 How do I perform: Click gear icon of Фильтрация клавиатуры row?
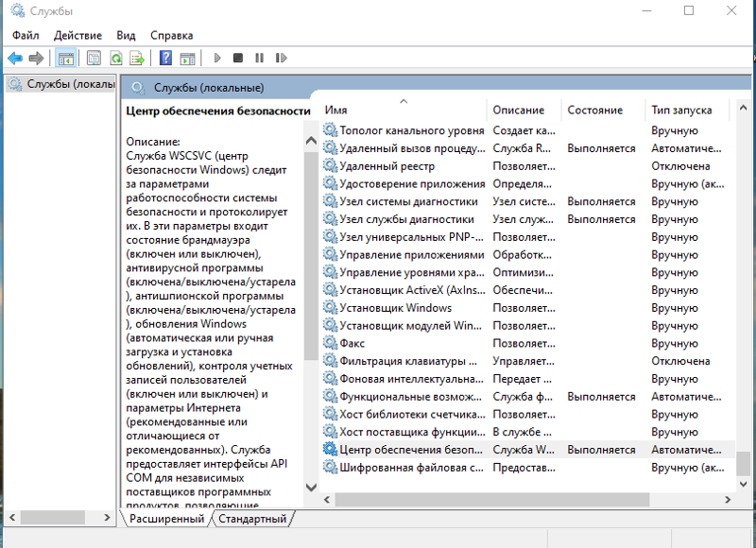[x=330, y=361]
